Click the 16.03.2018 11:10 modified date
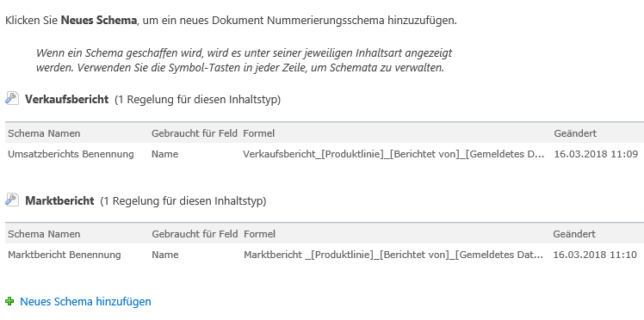This screenshot has height=320, width=644. pos(595,255)
